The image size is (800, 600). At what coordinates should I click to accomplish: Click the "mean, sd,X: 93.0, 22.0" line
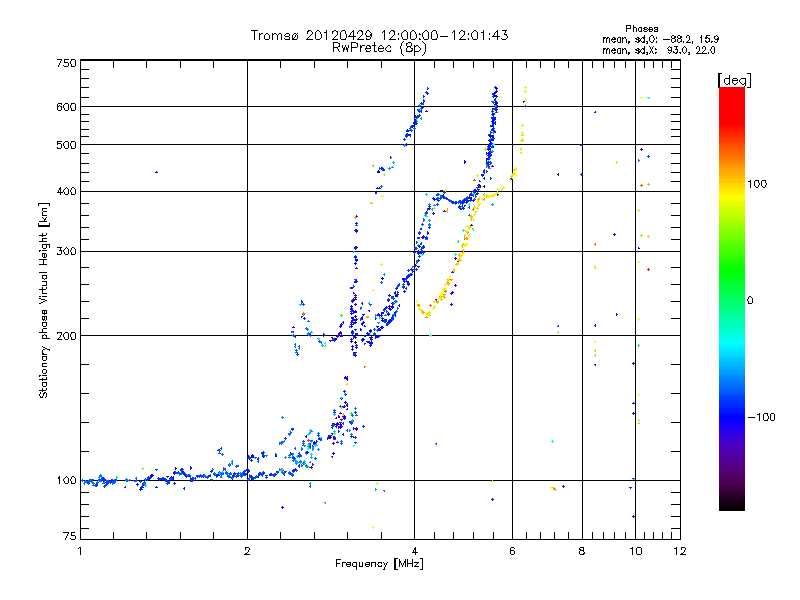(x=659, y=50)
